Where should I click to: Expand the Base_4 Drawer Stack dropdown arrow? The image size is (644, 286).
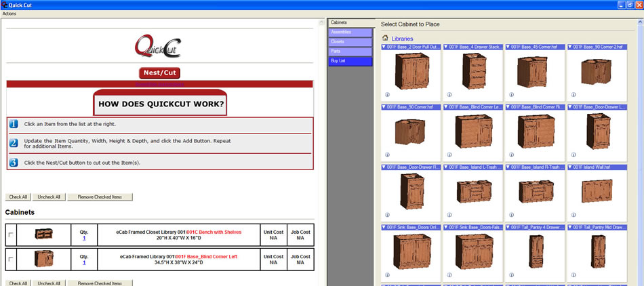(446, 47)
